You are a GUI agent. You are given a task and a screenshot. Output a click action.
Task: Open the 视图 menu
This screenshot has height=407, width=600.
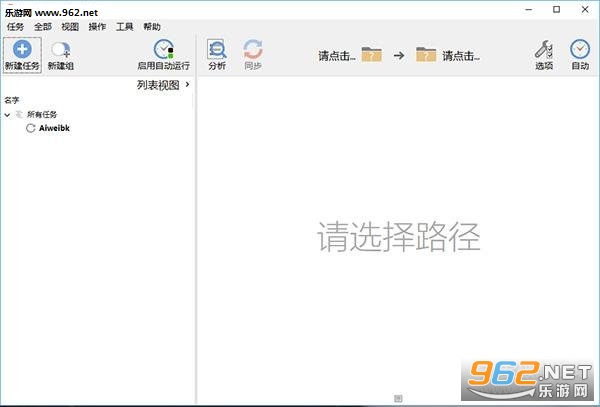pyautogui.click(x=70, y=26)
